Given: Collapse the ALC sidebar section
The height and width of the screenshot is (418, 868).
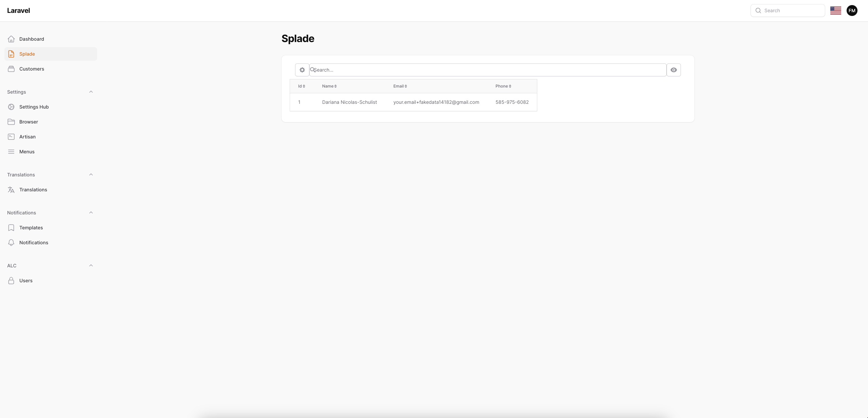Looking at the screenshot, I should tap(91, 266).
